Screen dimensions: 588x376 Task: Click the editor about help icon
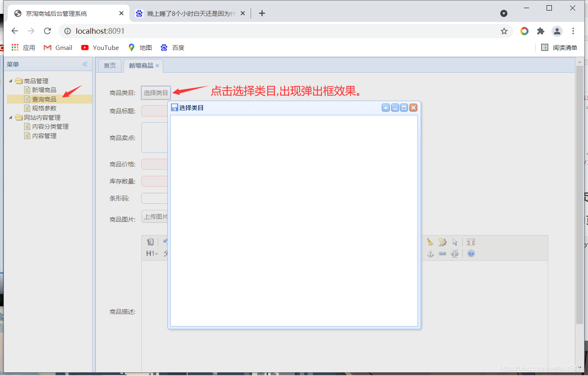point(471,253)
